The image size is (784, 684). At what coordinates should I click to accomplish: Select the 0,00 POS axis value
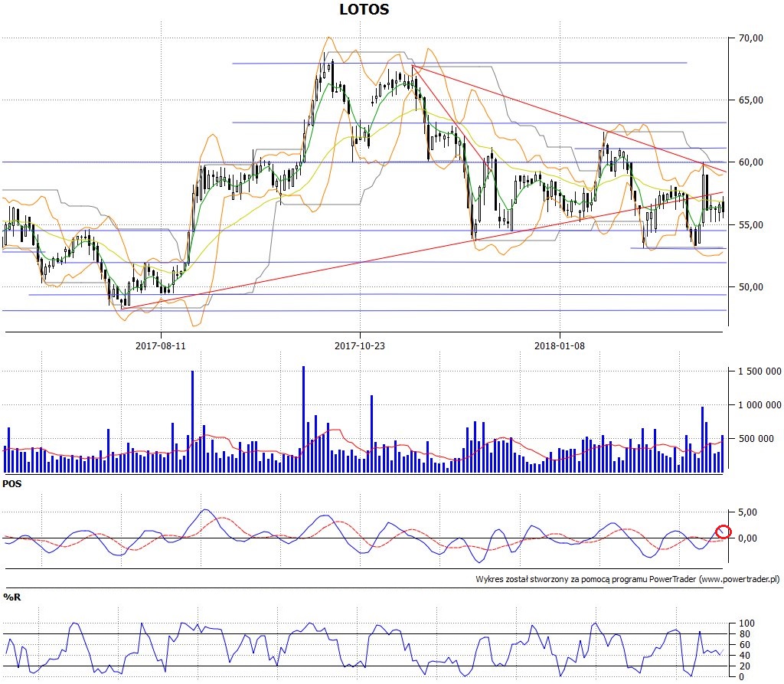[x=747, y=538]
